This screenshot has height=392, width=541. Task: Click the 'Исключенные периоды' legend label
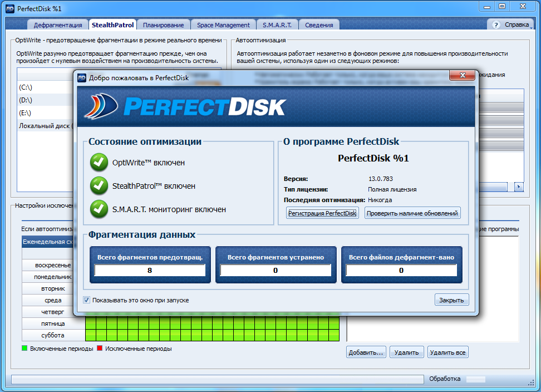pos(139,349)
